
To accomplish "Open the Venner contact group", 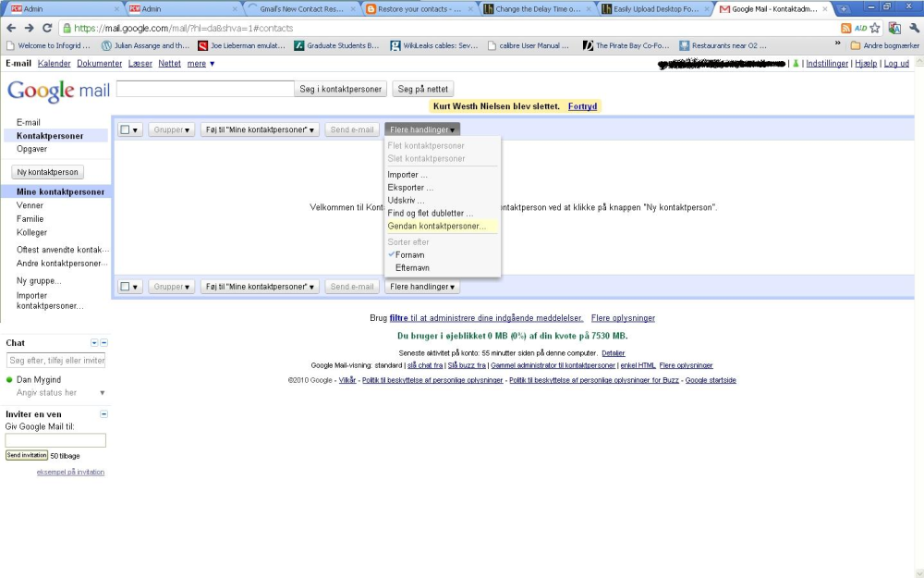I will pos(30,205).
